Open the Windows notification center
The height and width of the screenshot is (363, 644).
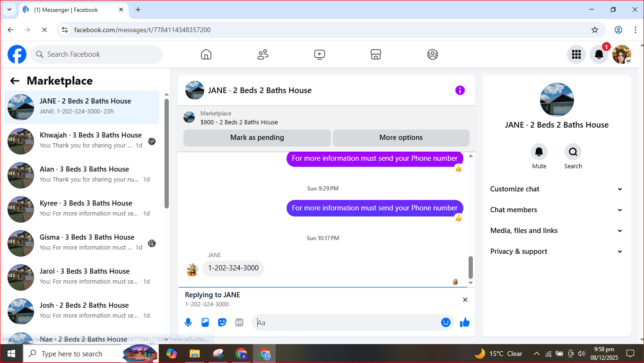coord(630,354)
